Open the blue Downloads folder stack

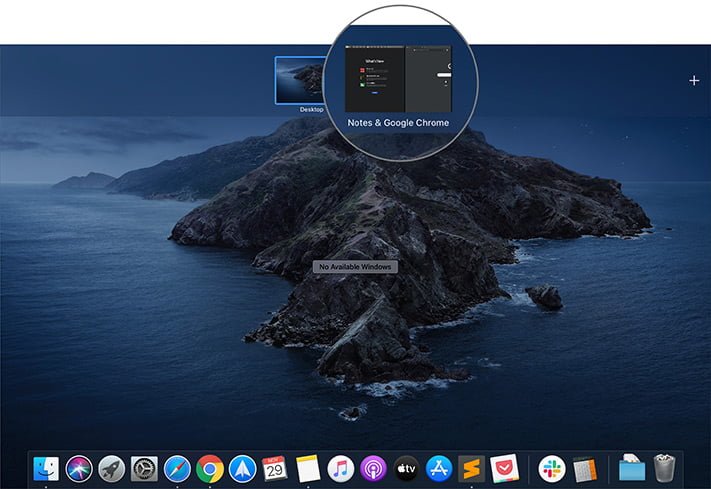(x=632, y=468)
